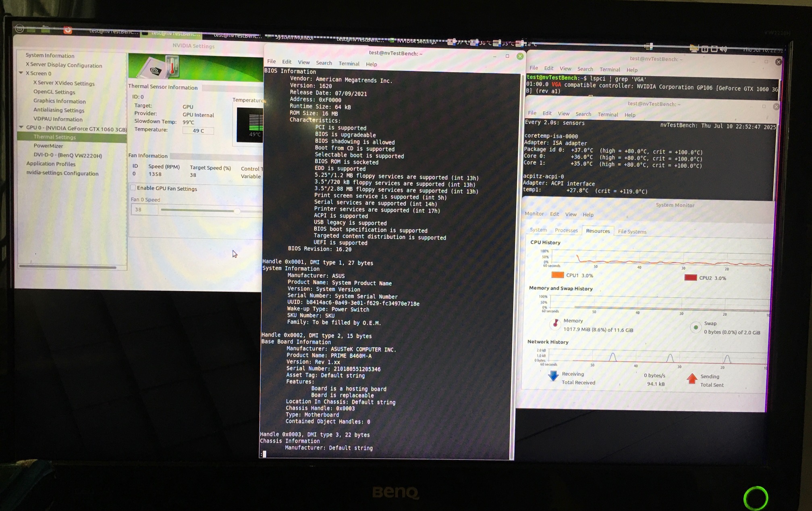Open Application Profiles page
Screen dimensions: 812x511
point(51,164)
